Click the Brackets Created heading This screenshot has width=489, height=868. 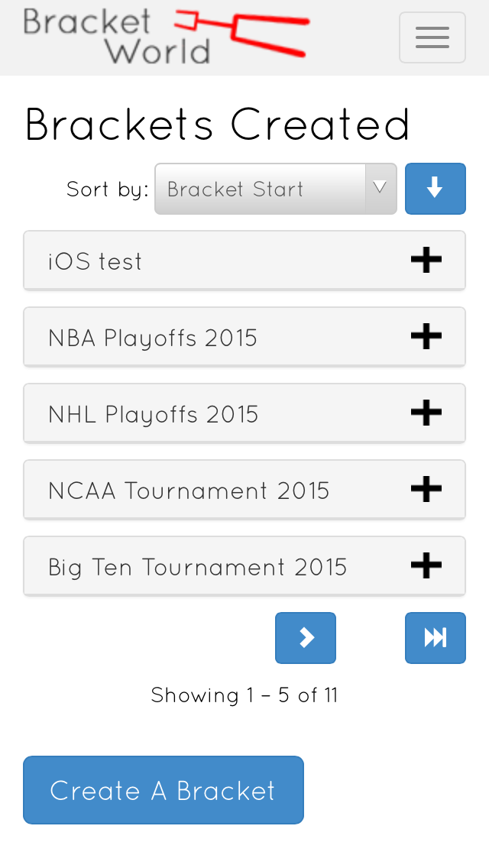[218, 125]
